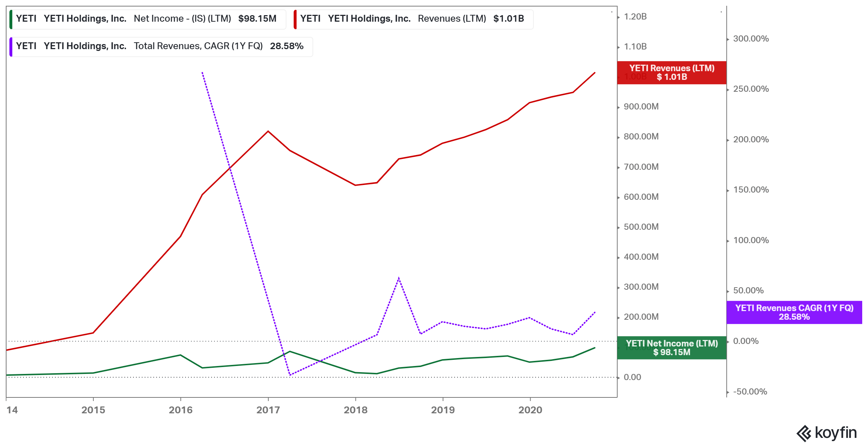
Task: Click the 200.00% axis value
Action: point(751,139)
